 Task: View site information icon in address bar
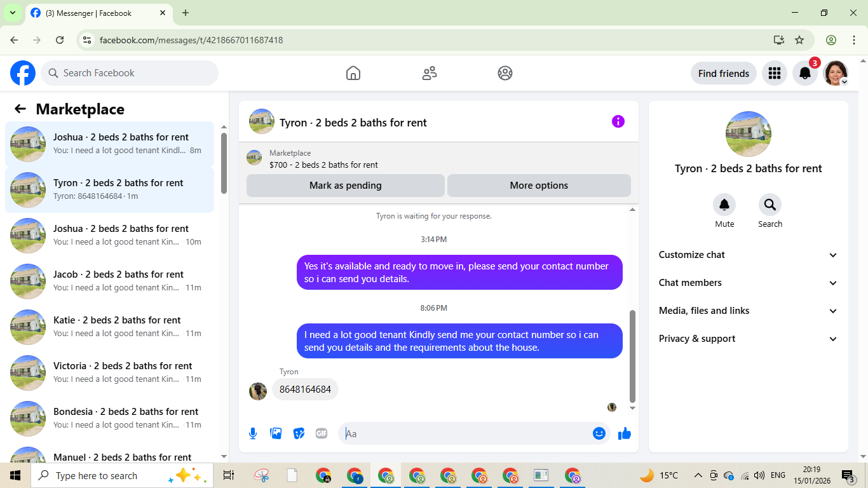pyautogui.click(x=88, y=40)
